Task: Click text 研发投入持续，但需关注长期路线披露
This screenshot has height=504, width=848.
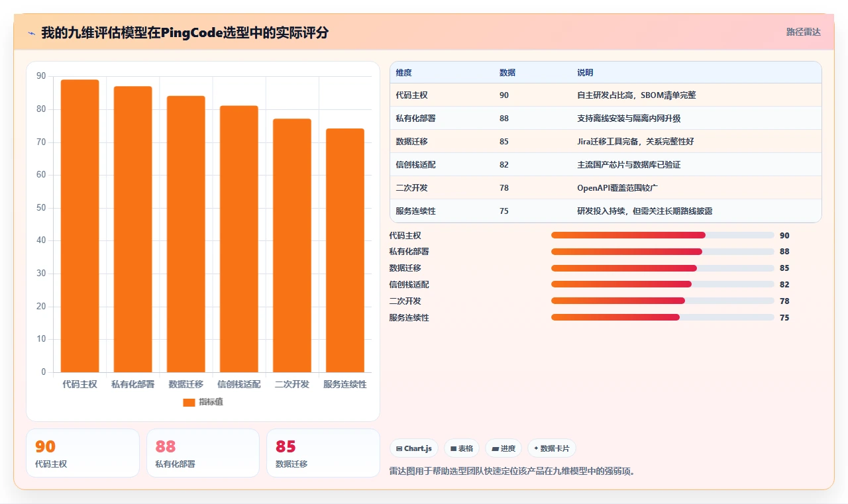Action: [x=645, y=211]
